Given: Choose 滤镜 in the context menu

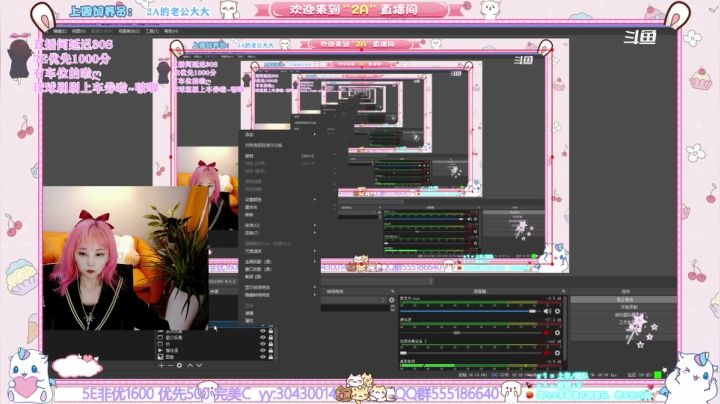Looking at the screenshot, I should (280, 313).
